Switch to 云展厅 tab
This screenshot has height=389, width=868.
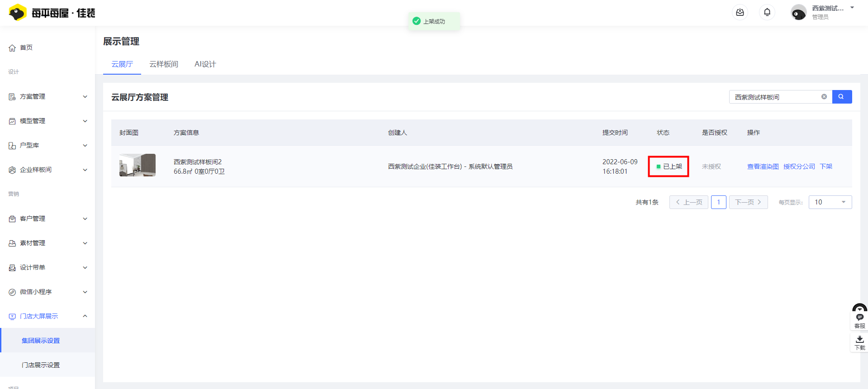pos(122,64)
